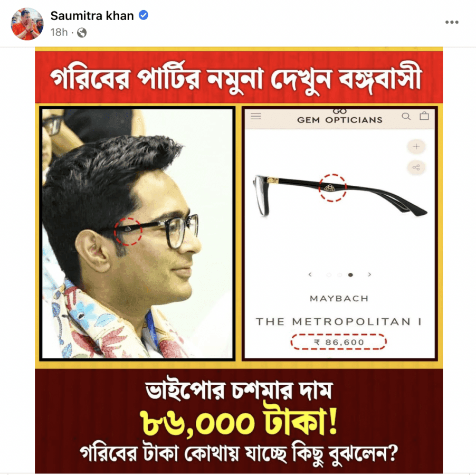This screenshot has width=476, height=475.
Task: Click THE METROPOLITAN I product title
Action: (x=339, y=321)
